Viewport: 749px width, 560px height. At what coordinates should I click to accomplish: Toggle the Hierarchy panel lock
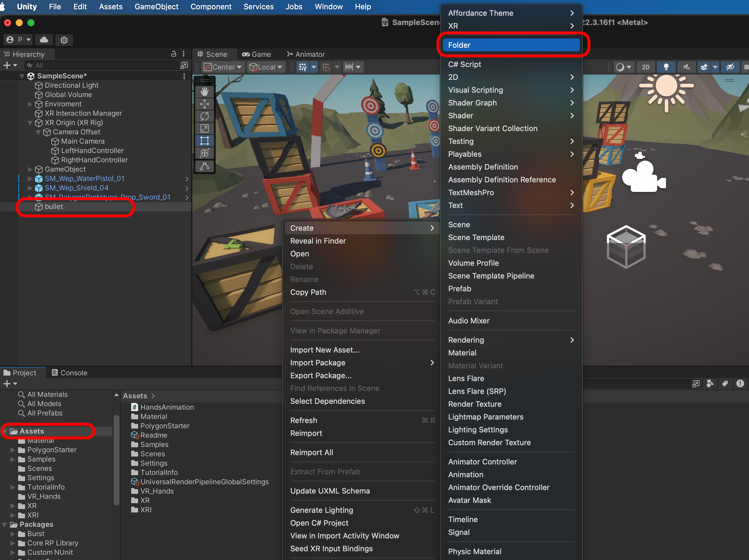point(174,54)
